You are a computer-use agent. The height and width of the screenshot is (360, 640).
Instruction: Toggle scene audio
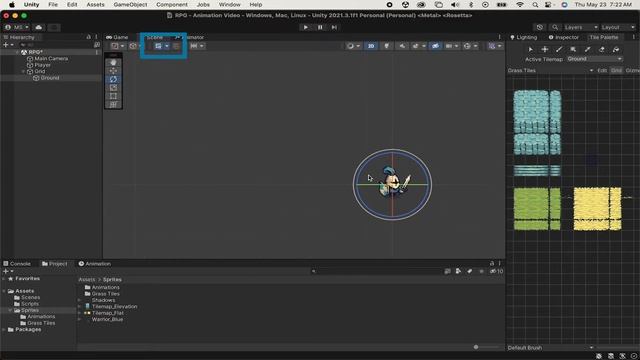tap(402, 46)
